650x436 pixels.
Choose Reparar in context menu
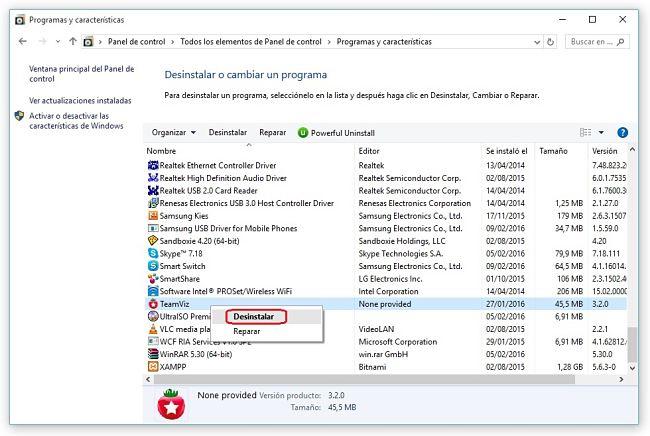[267, 331]
